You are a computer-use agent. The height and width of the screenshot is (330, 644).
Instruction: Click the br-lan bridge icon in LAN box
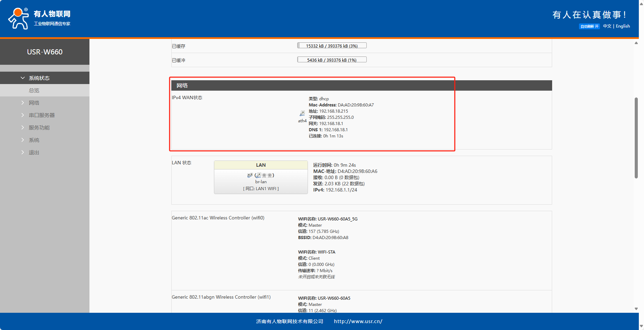(x=250, y=175)
